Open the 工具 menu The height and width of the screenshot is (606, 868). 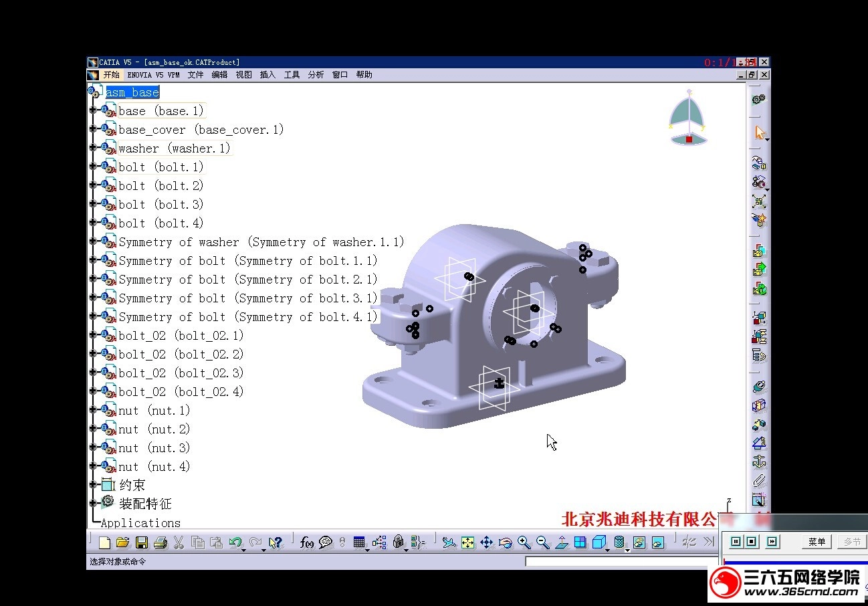coord(292,75)
